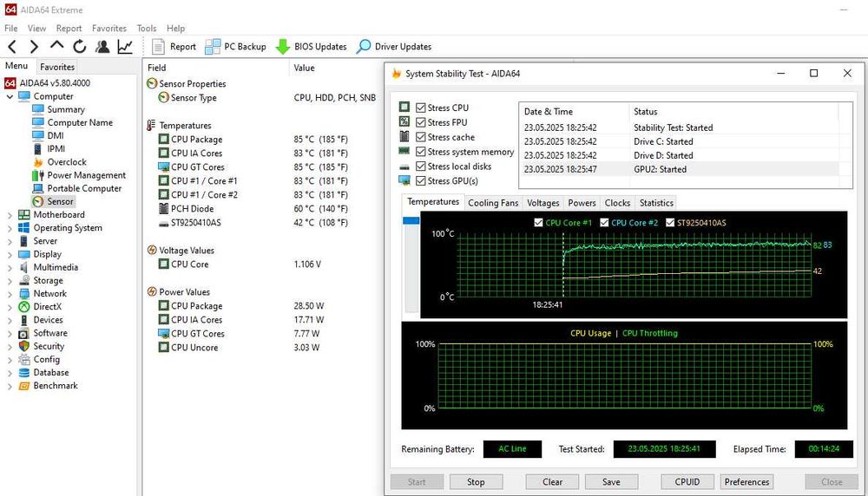
Task: Collapse the Computer tree node
Action: (x=10, y=97)
